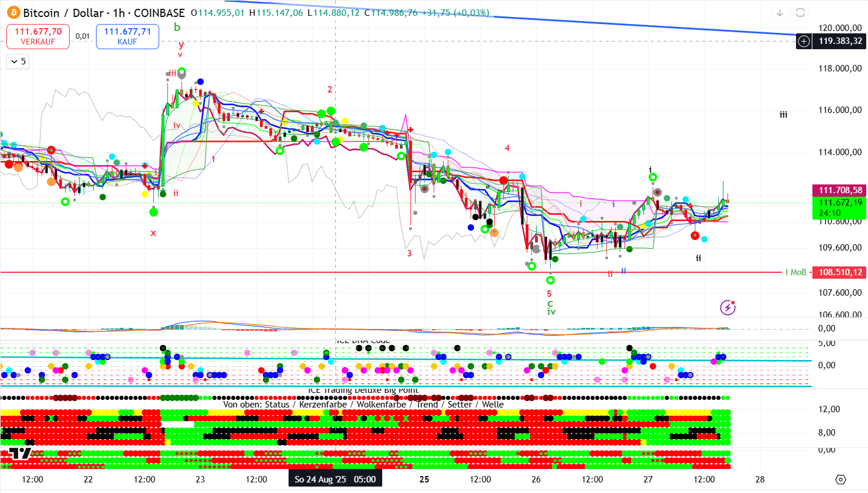Click the 119.383,32 crosshair price label
The height and width of the screenshot is (493, 868).
840,41
